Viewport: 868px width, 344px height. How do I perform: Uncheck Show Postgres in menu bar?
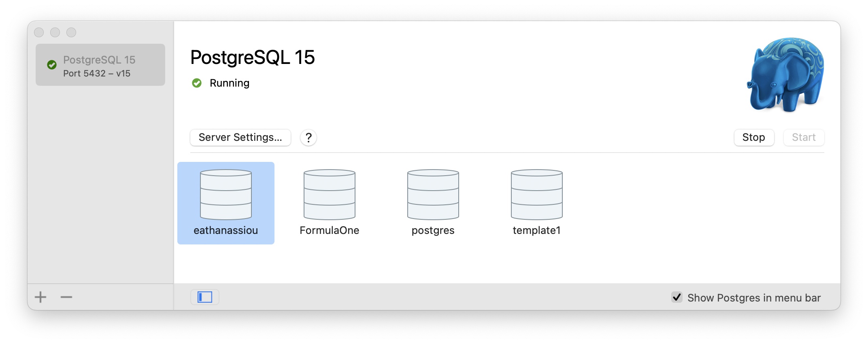click(x=677, y=297)
